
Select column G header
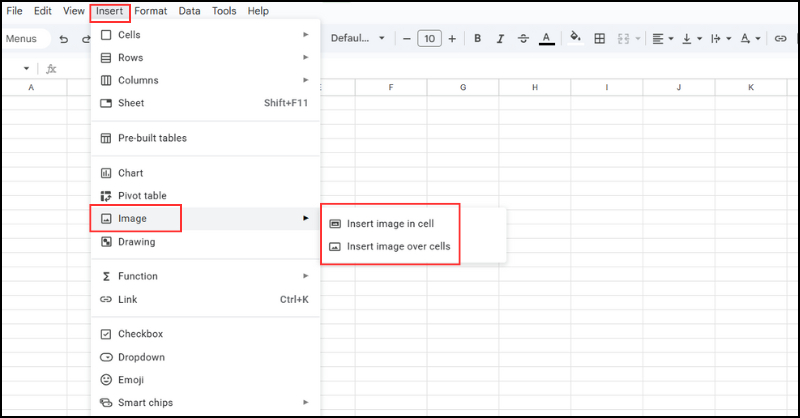pyautogui.click(x=463, y=87)
